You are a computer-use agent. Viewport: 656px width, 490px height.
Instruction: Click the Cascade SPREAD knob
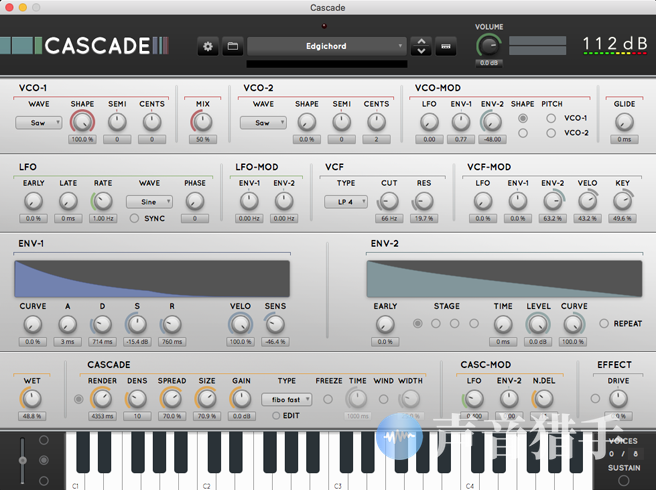pos(172,399)
